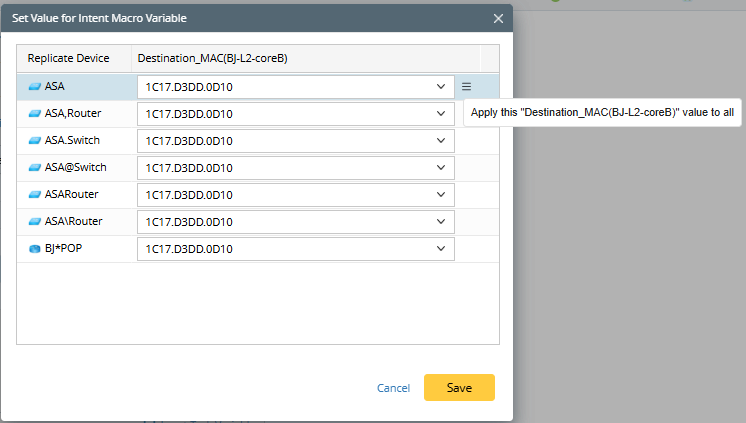746x423 pixels.
Task: Open the ASA,Router MAC value dropdown
Action: coord(442,114)
